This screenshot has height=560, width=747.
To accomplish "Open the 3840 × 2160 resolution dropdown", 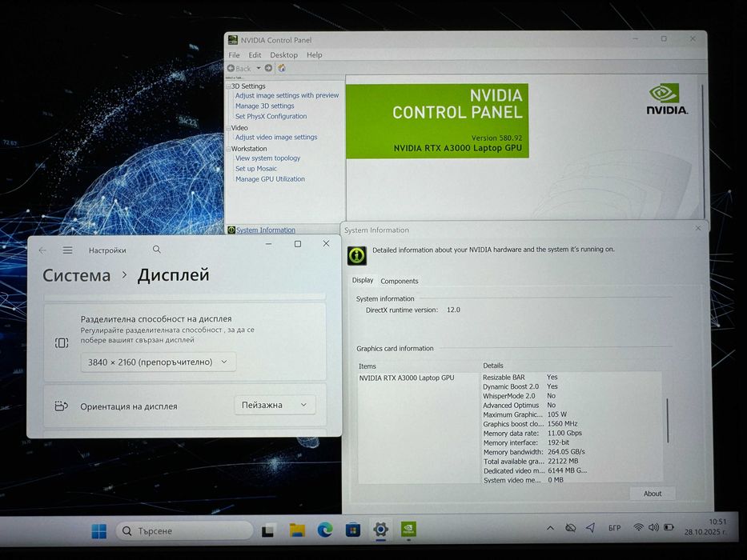I will [158, 362].
